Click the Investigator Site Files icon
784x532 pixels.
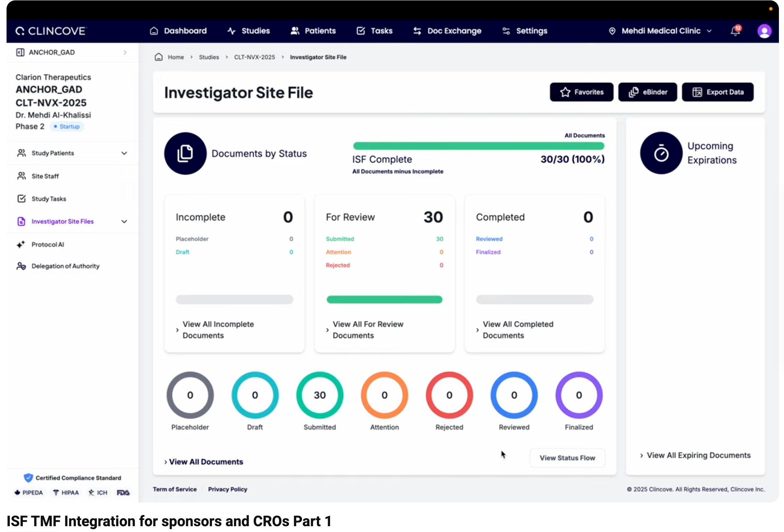pyautogui.click(x=21, y=221)
